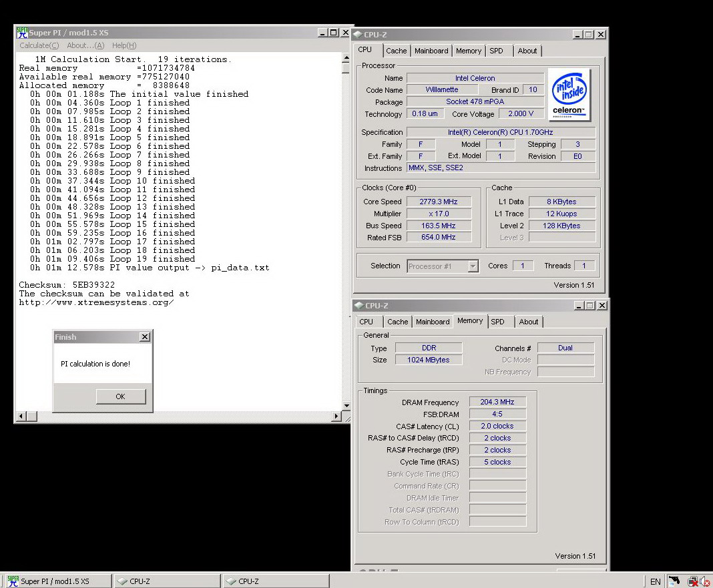This screenshot has width=713, height=588.
Task: Switch to Super PI taskbar button
Action: pyautogui.click(x=58, y=581)
